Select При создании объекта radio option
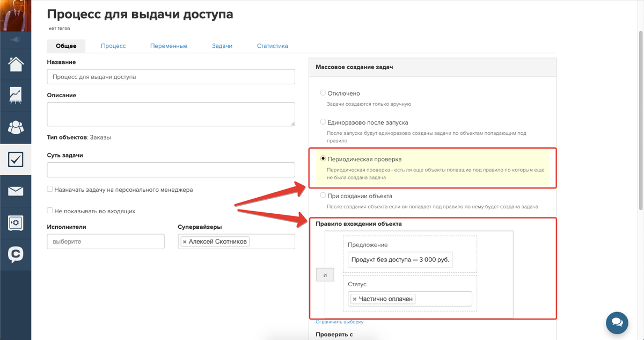644x340 pixels. click(x=323, y=196)
